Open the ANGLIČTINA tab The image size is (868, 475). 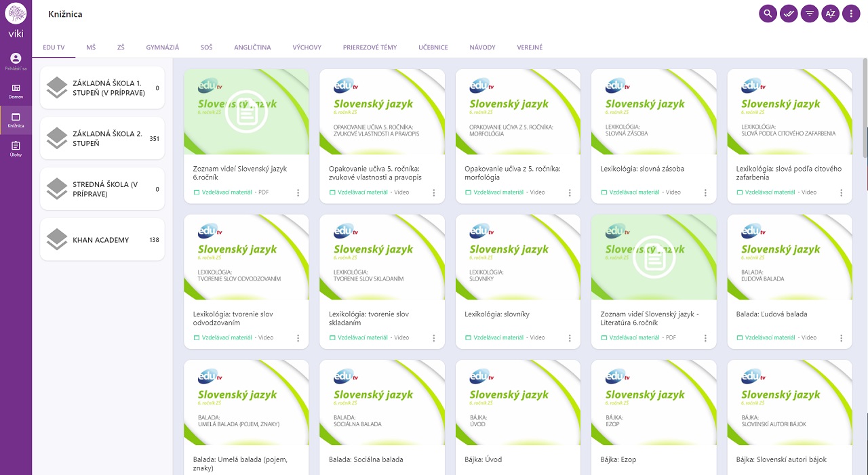point(252,47)
